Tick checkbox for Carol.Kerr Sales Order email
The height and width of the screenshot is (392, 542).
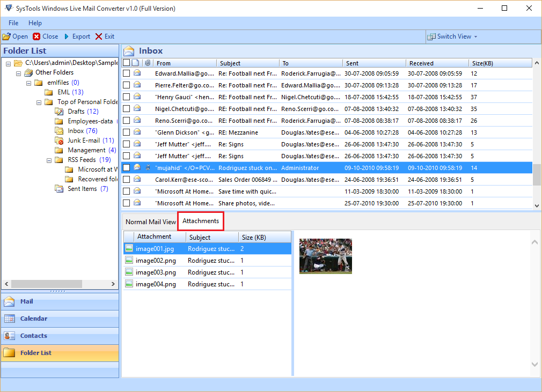click(x=127, y=179)
